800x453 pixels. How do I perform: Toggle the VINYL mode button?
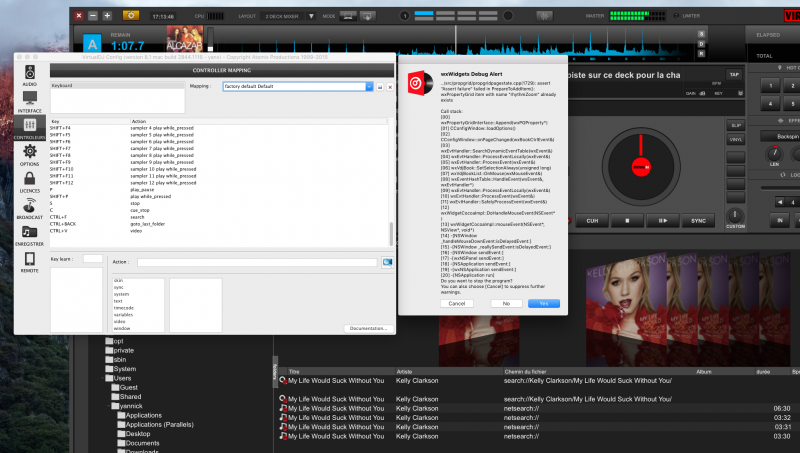pyautogui.click(x=735, y=139)
